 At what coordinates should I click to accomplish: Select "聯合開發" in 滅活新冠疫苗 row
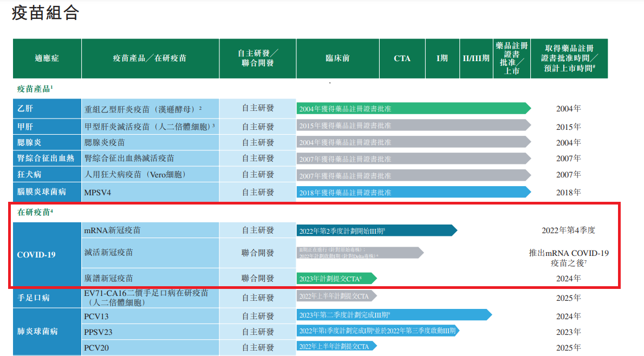point(257,253)
